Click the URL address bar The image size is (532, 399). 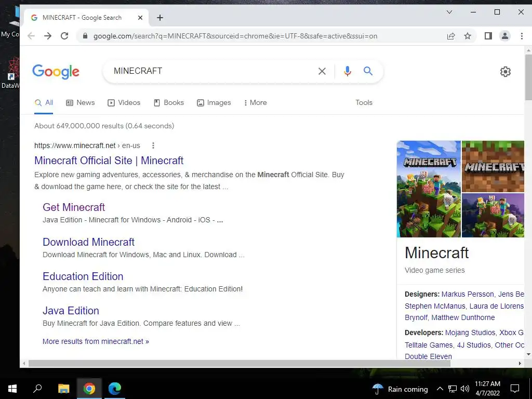pos(235,36)
